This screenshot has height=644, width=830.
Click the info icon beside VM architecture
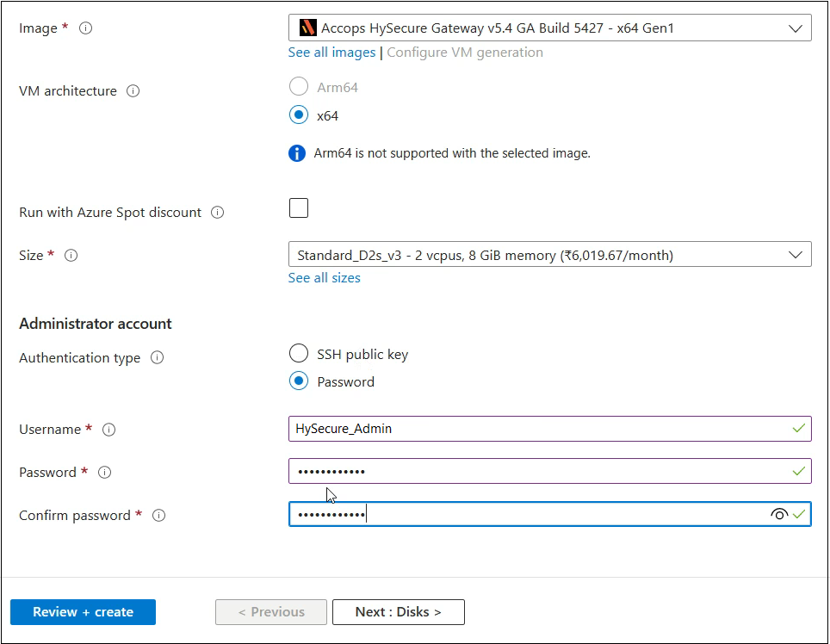[133, 91]
